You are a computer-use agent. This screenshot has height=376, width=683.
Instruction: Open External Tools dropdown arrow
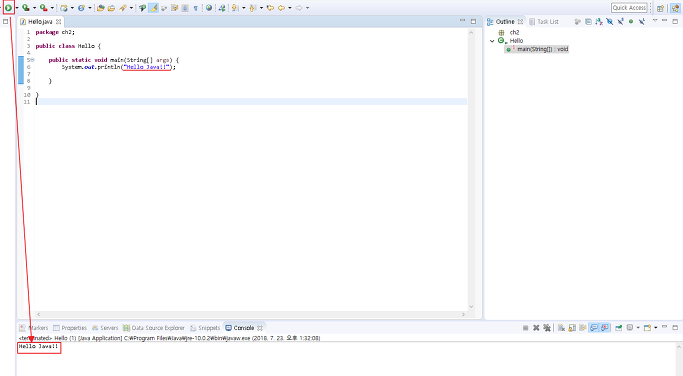52,8
